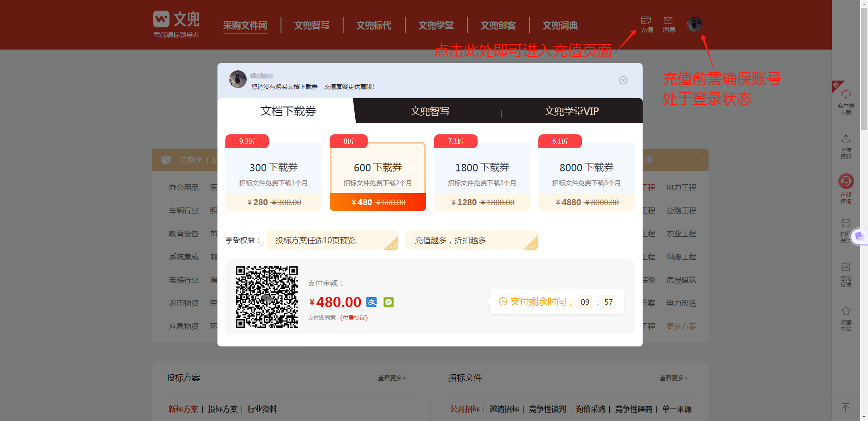Viewport: 868px width, 421px height.
Task: Click 农用物资 category link
Action: tap(184, 303)
